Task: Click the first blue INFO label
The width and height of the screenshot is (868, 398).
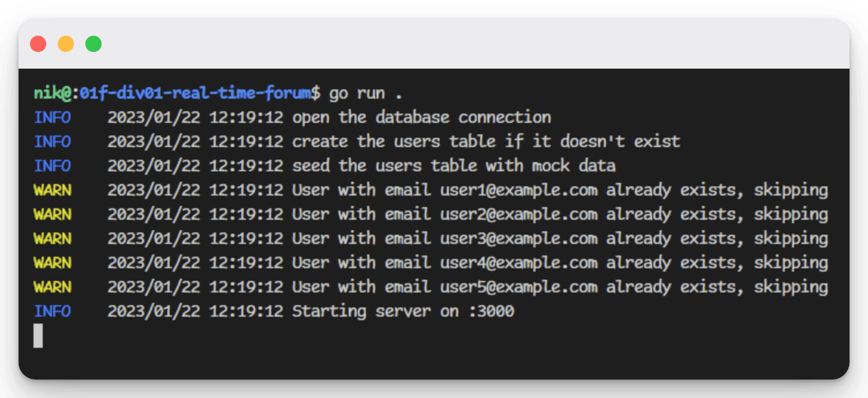Action: click(52, 117)
